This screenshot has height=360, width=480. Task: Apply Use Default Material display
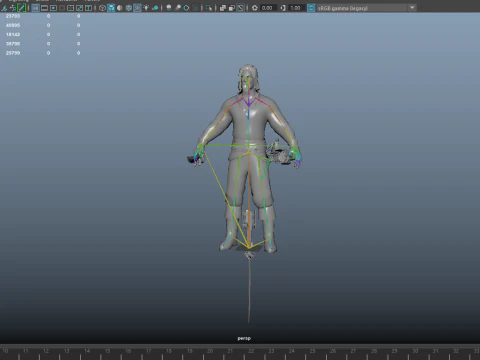[120, 8]
